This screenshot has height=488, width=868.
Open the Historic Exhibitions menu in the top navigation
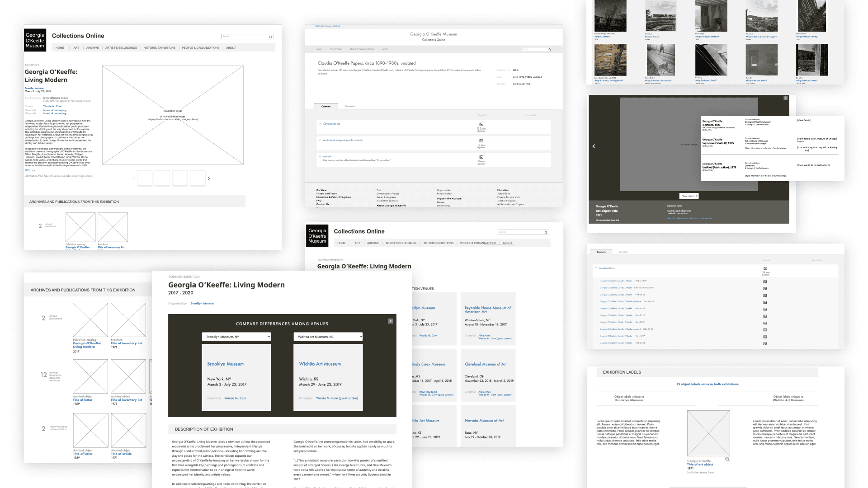[159, 48]
